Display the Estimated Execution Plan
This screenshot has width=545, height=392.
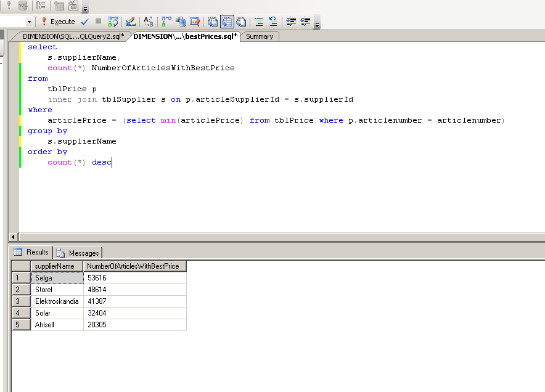[x=113, y=22]
